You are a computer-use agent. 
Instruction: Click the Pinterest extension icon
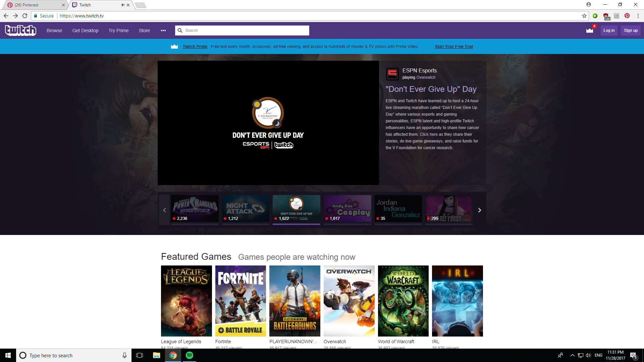pyautogui.click(x=627, y=16)
